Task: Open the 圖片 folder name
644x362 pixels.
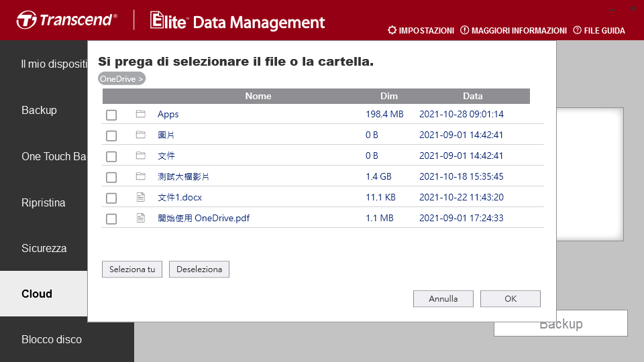Action: pyautogui.click(x=166, y=135)
